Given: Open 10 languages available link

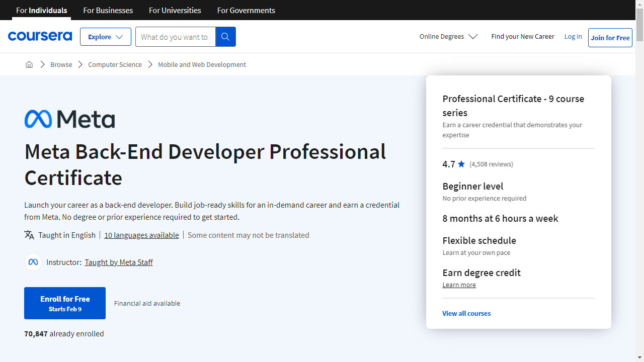Looking at the screenshot, I should pos(141,235).
